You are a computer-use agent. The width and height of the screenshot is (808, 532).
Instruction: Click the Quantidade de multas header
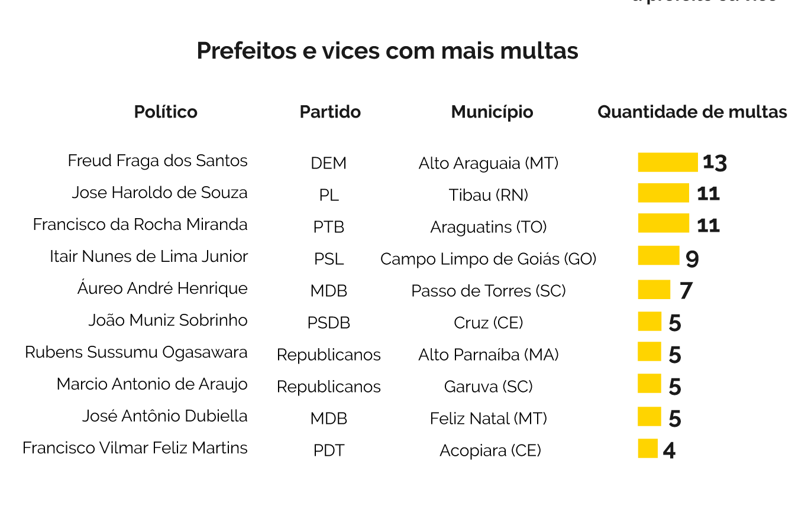coord(692,112)
